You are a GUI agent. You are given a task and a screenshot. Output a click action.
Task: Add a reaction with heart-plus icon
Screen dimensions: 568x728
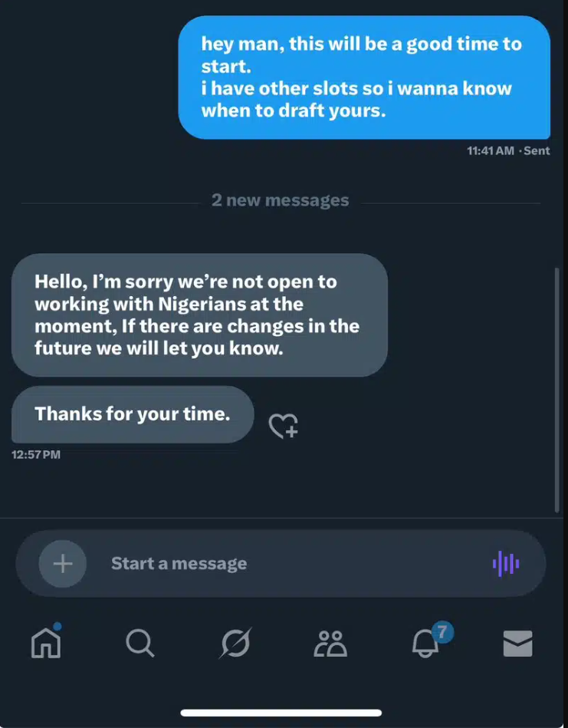(x=283, y=426)
